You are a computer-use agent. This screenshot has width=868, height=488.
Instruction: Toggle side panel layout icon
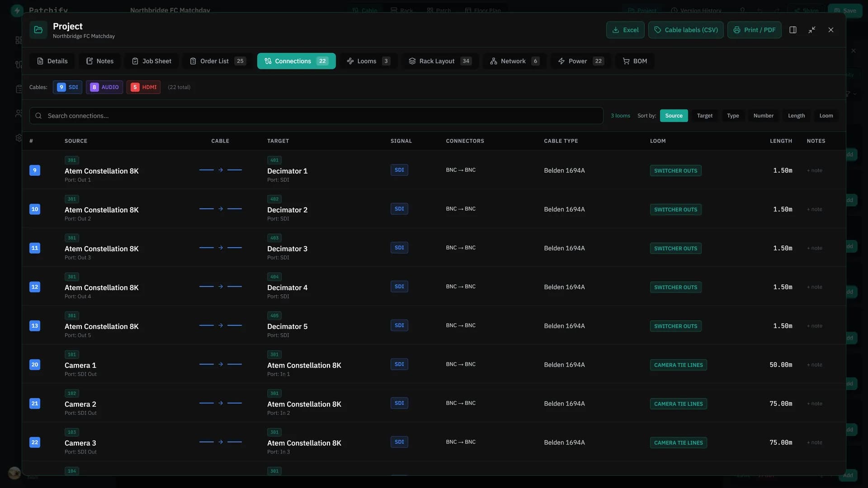click(x=793, y=30)
